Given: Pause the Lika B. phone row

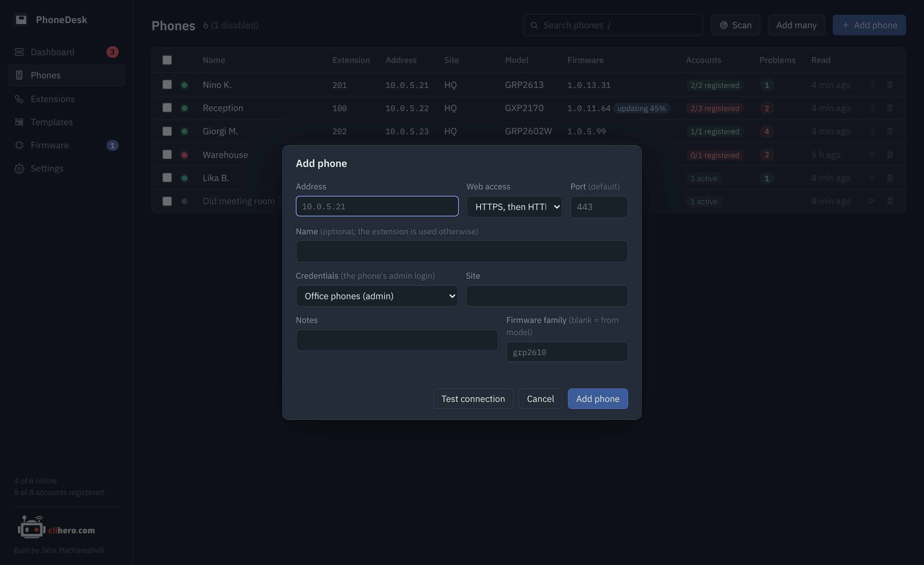Looking at the screenshot, I should [x=872, y=178].
